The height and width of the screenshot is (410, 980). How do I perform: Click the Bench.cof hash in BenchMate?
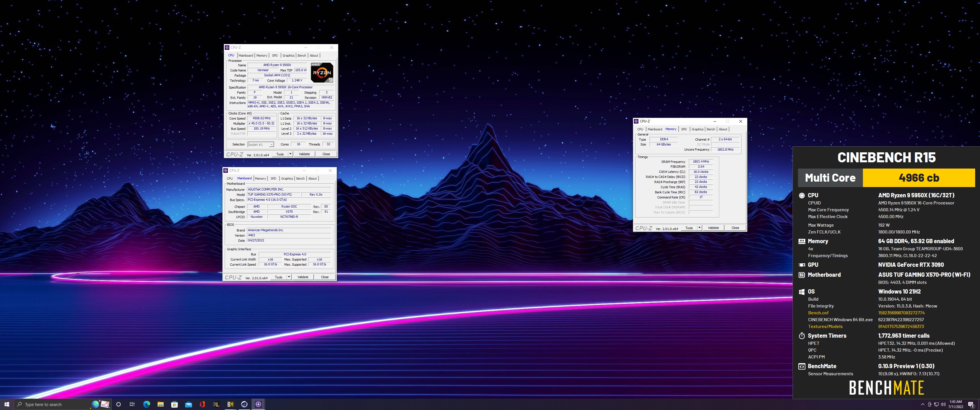(x=901, y=313)
